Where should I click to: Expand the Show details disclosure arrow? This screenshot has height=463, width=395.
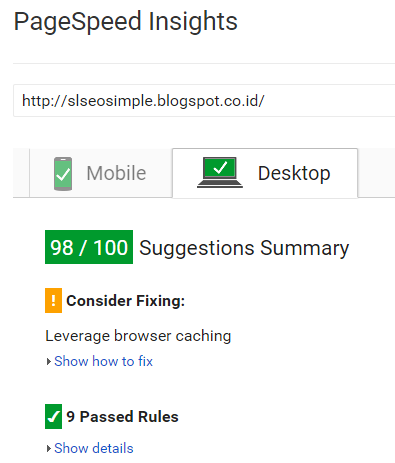click(x=49, y=449)
